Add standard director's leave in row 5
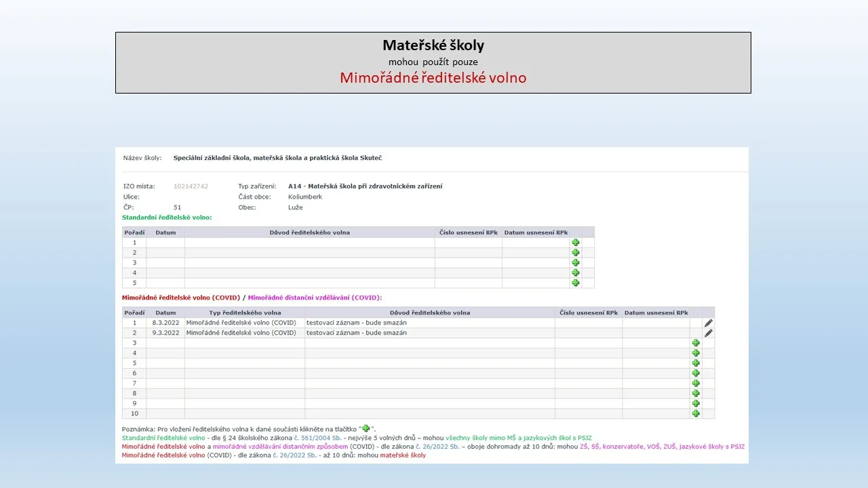This screenshot has width=868, height=488. pyautogui.click(x=576, y=283)
